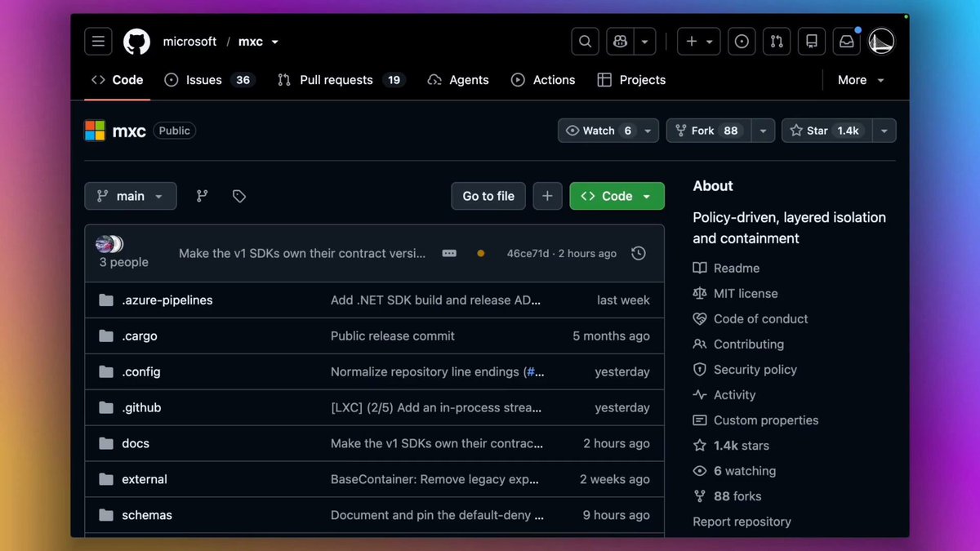Viewport: 980px width, 551px height.
Task: Open the mxc repository switcher caret
Action: [274, 42]
